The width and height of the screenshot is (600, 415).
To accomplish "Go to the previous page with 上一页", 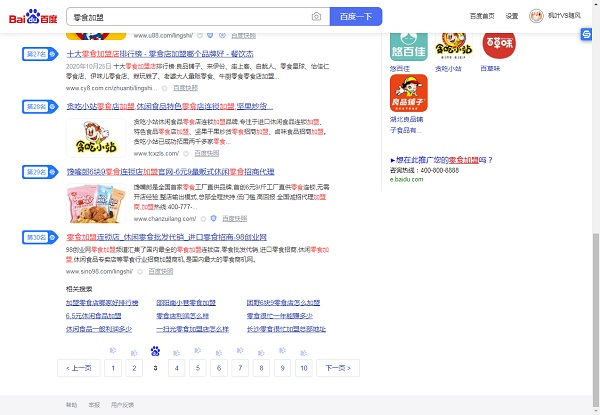I will point(79,368).
